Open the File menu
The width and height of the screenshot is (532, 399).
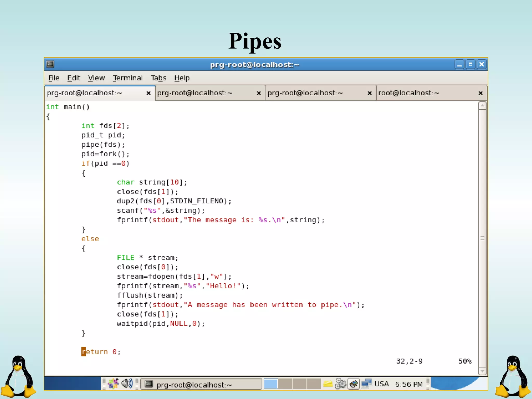tap(54, 78)
